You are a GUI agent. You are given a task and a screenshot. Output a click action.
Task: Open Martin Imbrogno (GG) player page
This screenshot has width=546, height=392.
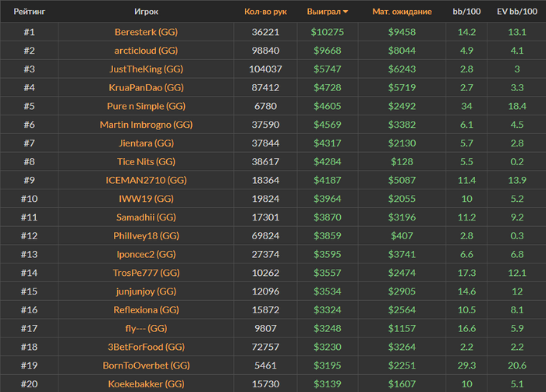click(147, 125)
